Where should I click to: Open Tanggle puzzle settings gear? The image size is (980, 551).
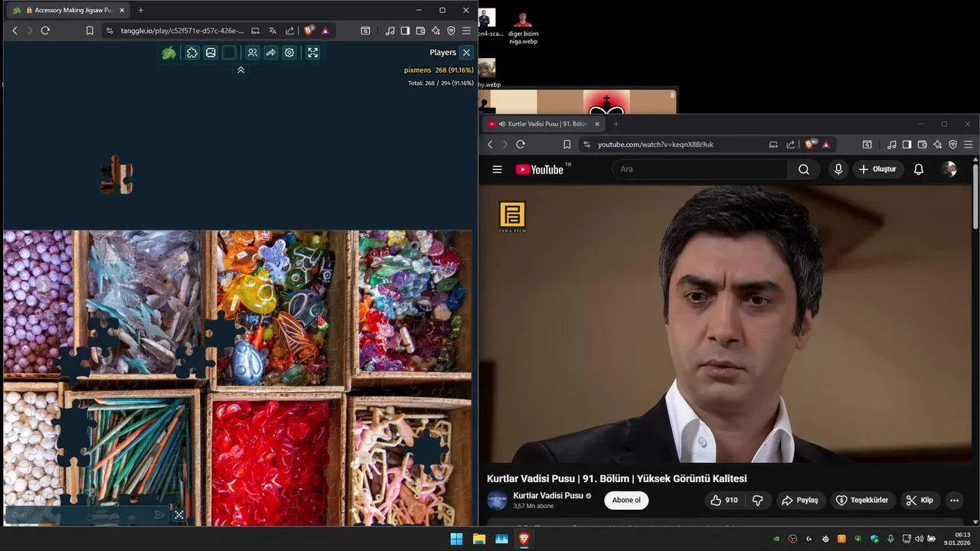tap(289, 53)
